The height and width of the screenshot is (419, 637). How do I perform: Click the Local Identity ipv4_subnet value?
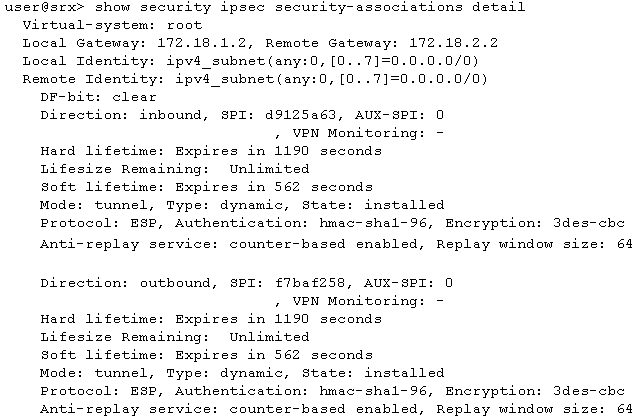[323, 61]
